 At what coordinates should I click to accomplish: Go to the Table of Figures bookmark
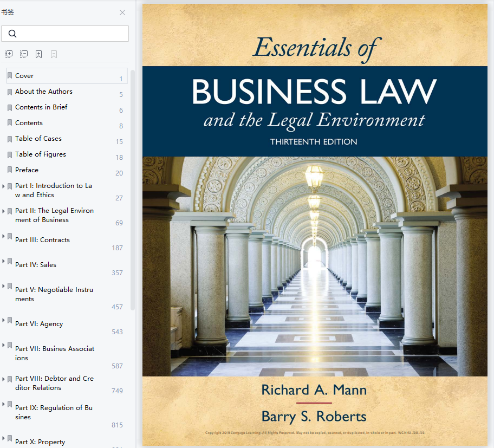click(x=41, y=154)
